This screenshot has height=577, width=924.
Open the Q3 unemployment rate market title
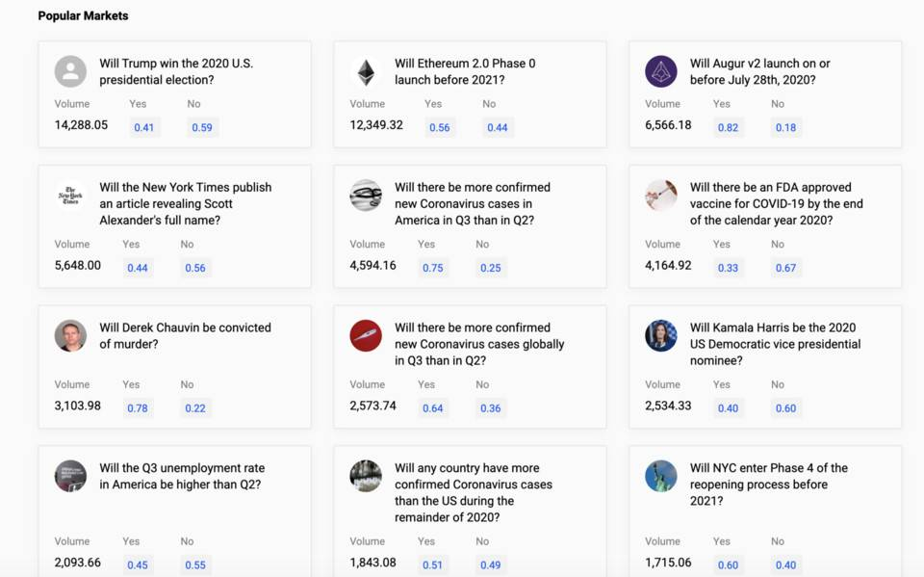pos(180,476)
